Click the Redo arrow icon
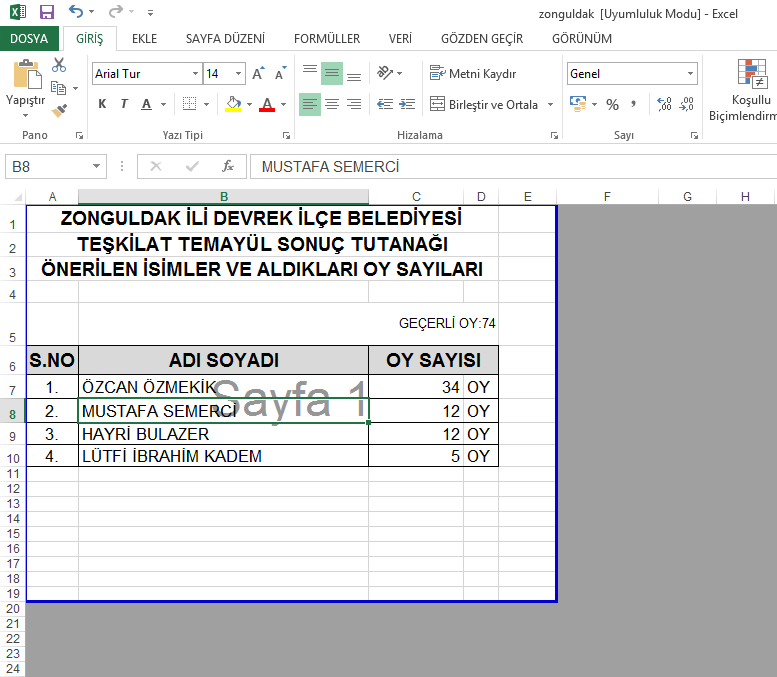777x677 pixels. tap(115, 11)
